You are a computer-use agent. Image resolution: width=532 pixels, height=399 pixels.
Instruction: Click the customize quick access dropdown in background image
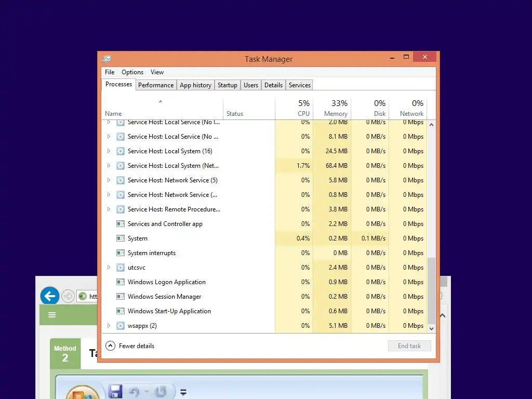tap(183, 393)
